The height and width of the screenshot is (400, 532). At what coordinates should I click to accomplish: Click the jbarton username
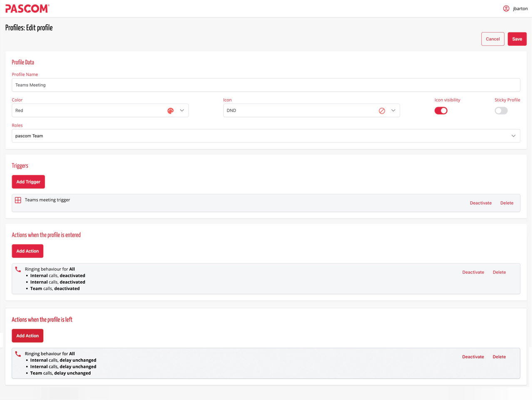[520, 8]
